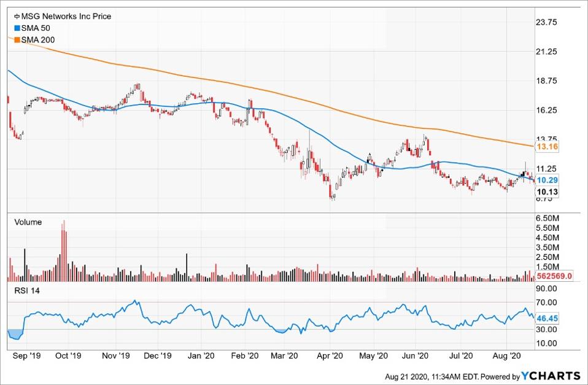Viewport: 588px width, 385px height.
Task: Click the Mar '20 date axis label
Action: pyautogui.click(x=284, y=356)
